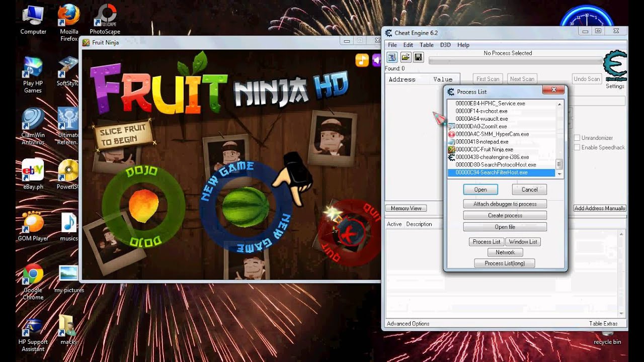The height and width of the screenshot is (362, 644).
Task: Click Cancel in the Process List dialog
Action: pyautogui.click(x=529, y=190)
